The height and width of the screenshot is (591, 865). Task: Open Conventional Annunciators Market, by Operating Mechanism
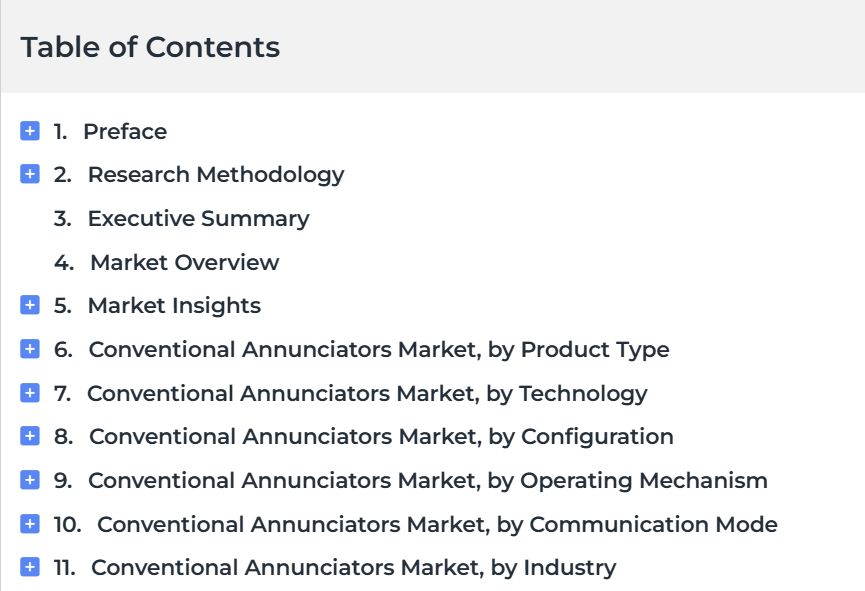pyautogui.click(x=428, y=481)
